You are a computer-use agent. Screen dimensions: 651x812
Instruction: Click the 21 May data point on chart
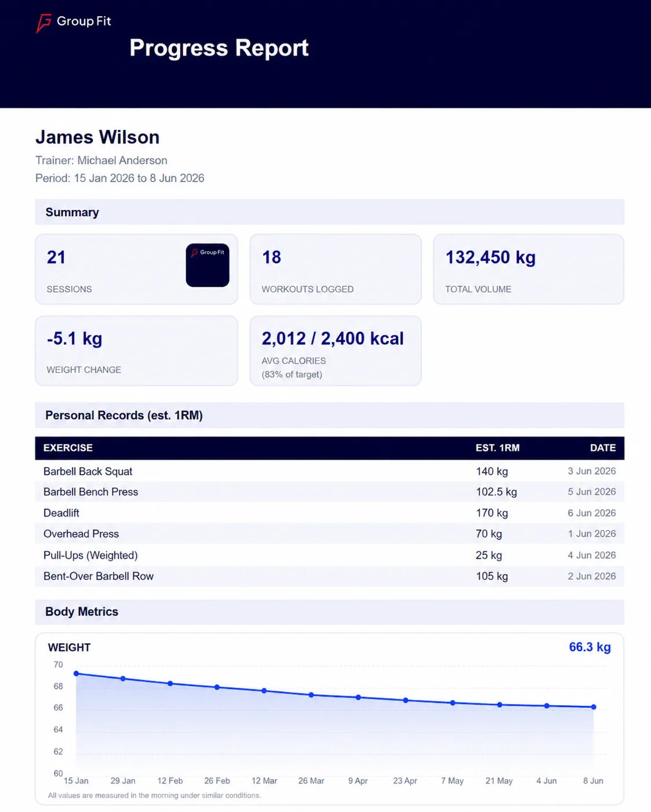point(500,705)
